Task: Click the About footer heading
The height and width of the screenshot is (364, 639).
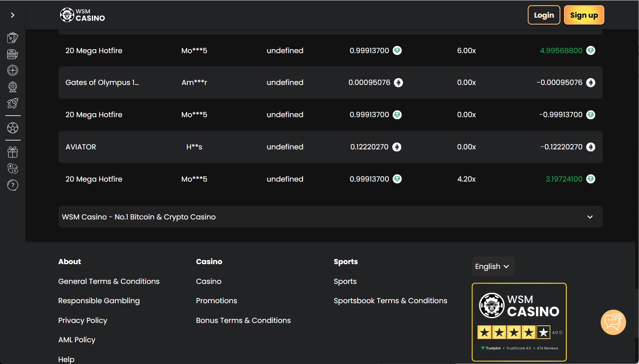Action: pyautogui.click(x=70, y=261)
